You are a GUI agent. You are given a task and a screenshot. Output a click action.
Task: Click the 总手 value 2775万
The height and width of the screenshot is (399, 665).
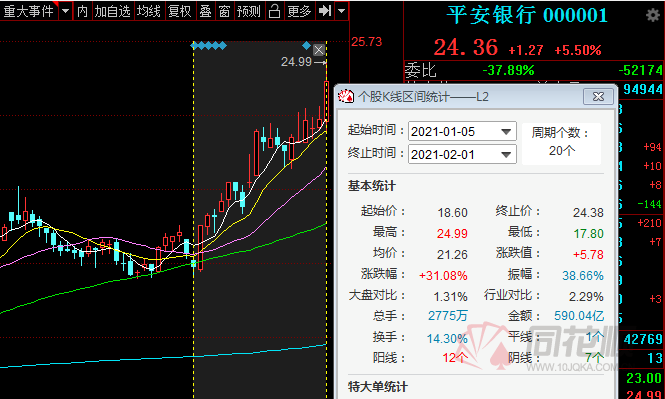(448, 315)
